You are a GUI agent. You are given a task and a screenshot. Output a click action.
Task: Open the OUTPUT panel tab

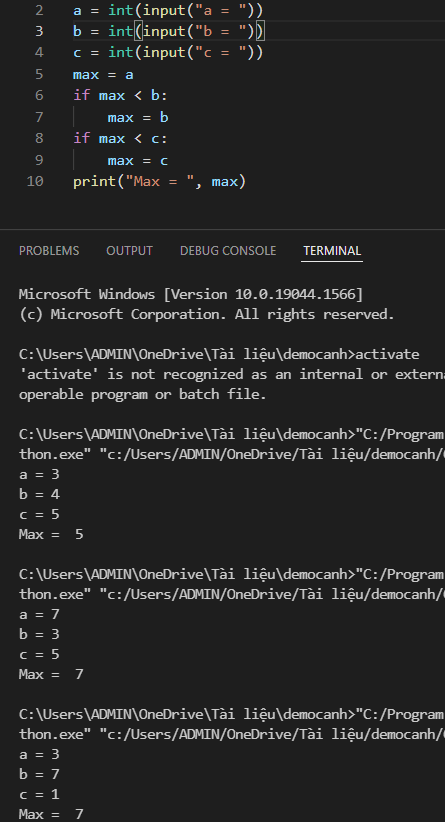129,251
